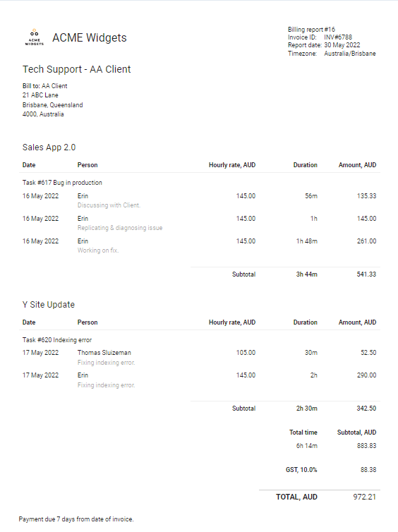Click the TOTAL, AUD amount 972.21
This screenshot has height=532, width=398.
364,497
